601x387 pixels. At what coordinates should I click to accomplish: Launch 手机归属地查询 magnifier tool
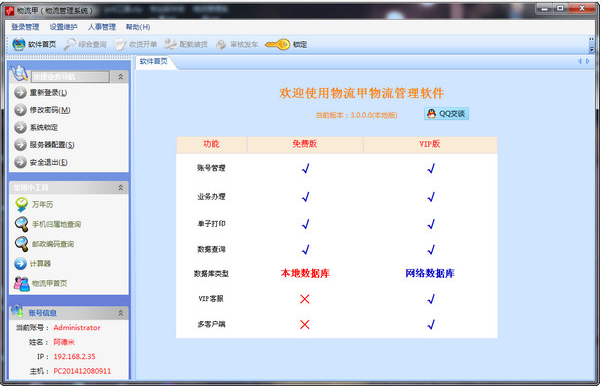pos(21,224)
